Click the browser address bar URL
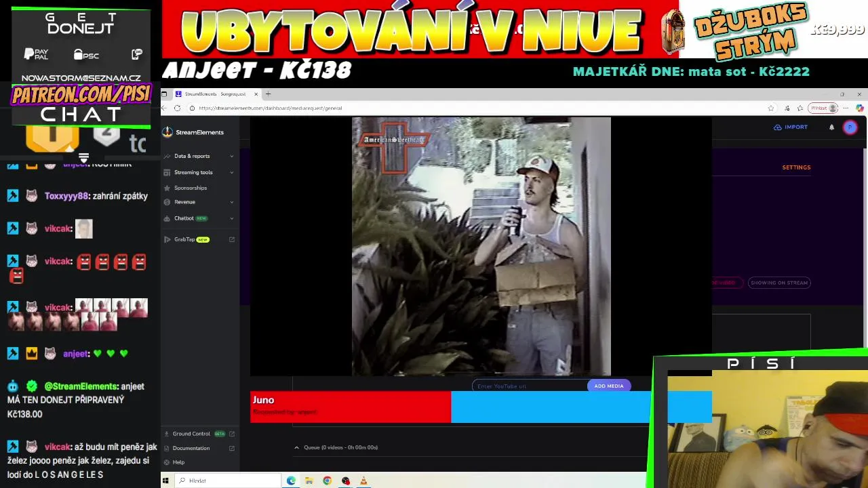The image size is (868, 488). (x=271, y=108)
